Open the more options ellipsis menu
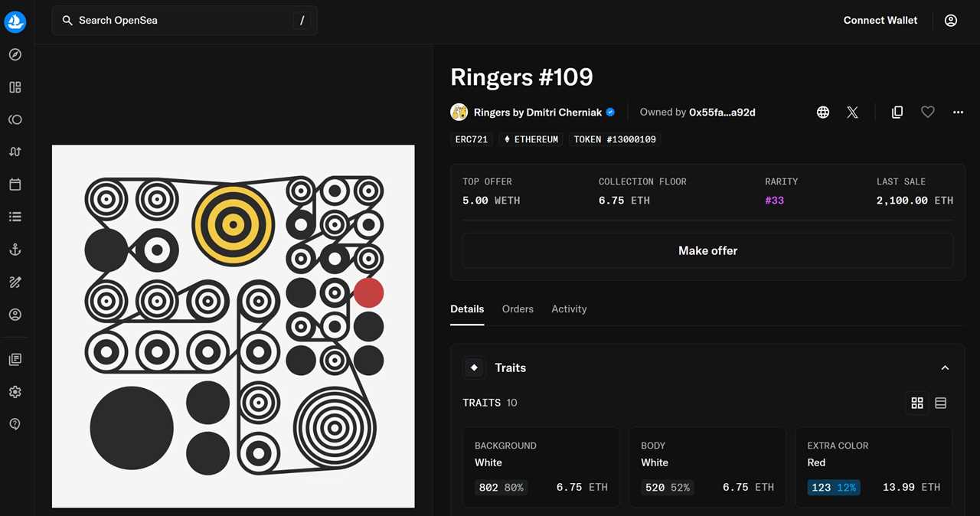Image resolution: width=980 pixels, height=516 pixels. point(958,112)
